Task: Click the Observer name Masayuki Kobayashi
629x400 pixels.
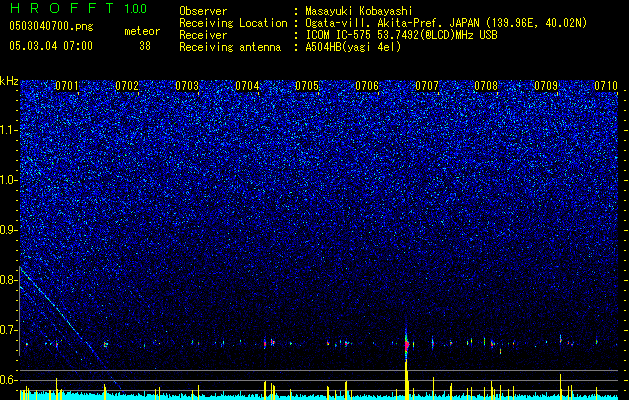Action: tap(359, 12)
